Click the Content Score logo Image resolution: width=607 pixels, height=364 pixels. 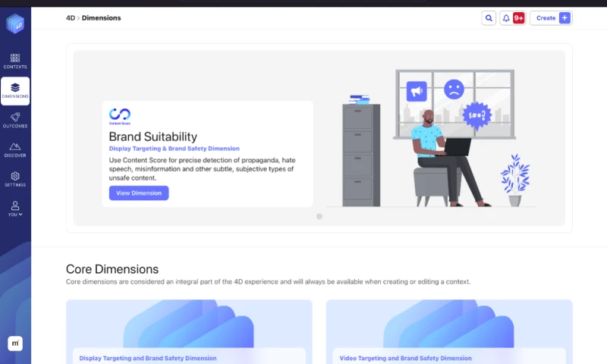click(x=120, y=117)
